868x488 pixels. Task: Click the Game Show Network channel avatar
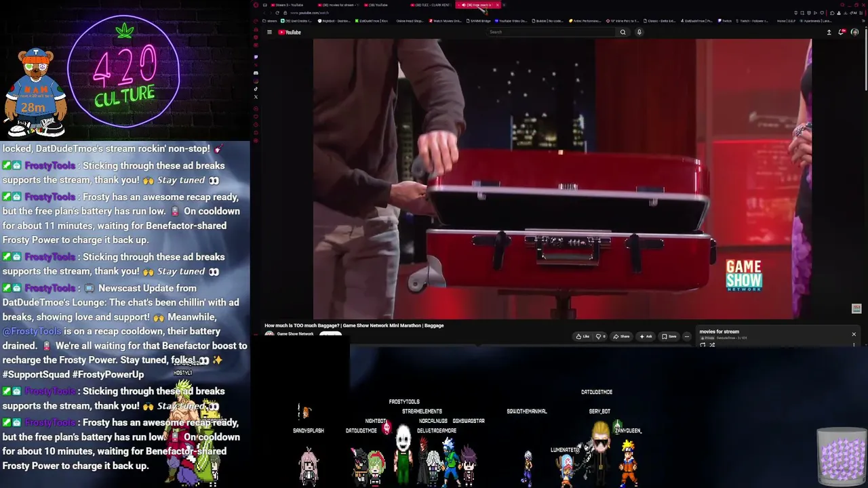pos(269,335)
